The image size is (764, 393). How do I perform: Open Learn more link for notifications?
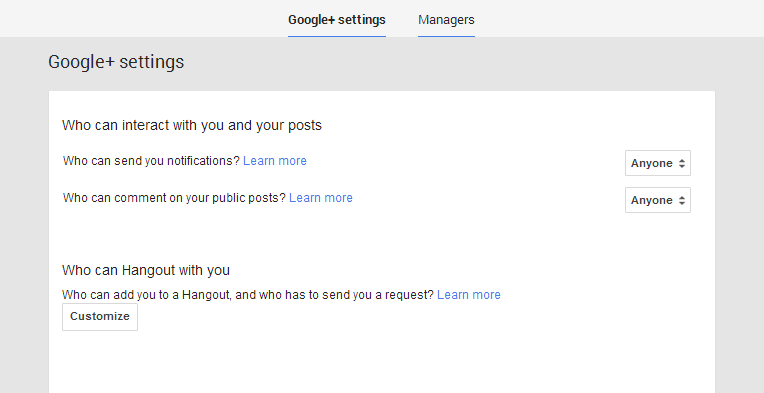click(275, 161)
